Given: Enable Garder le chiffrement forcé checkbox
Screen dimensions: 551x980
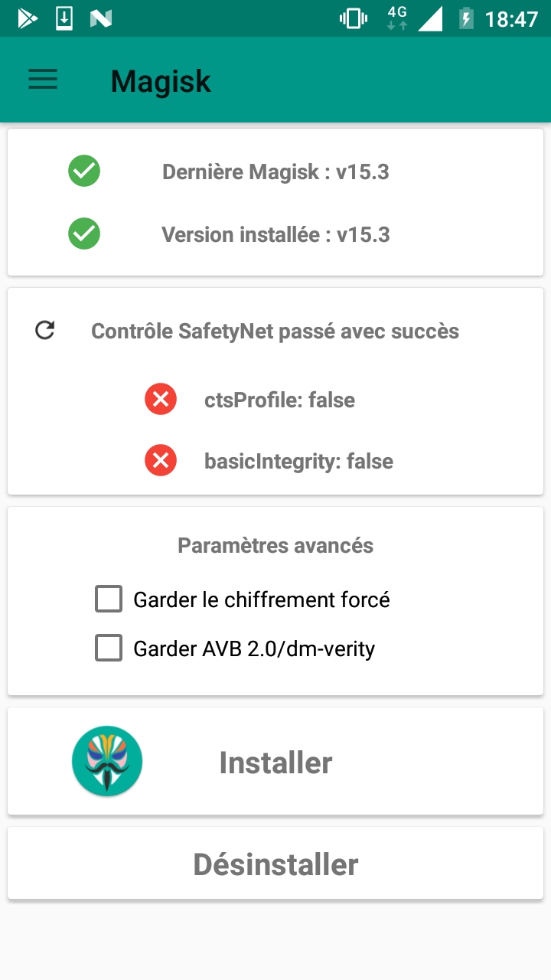Looking at the screenshot, I should [x=109, y=599].
